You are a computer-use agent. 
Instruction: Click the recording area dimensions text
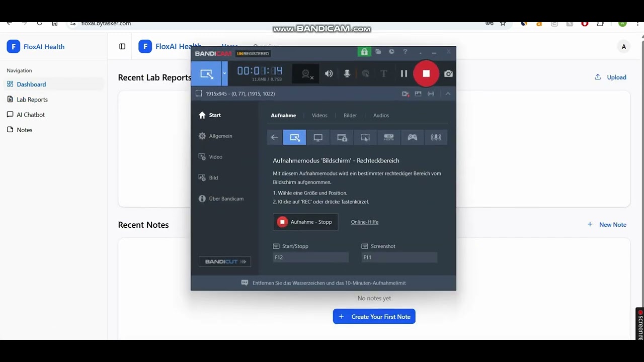(x=240, y=94)
